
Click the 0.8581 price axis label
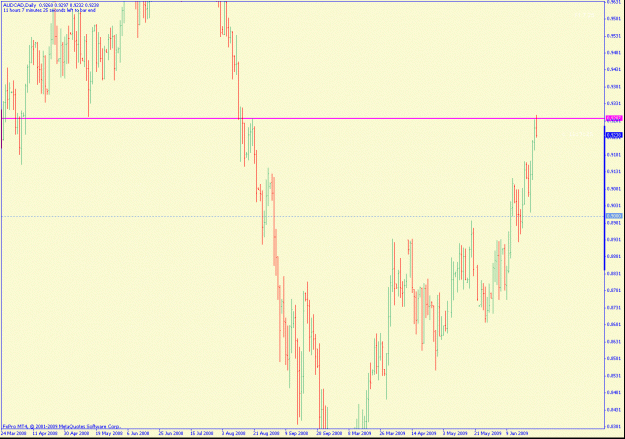click(x=614, y=358)
